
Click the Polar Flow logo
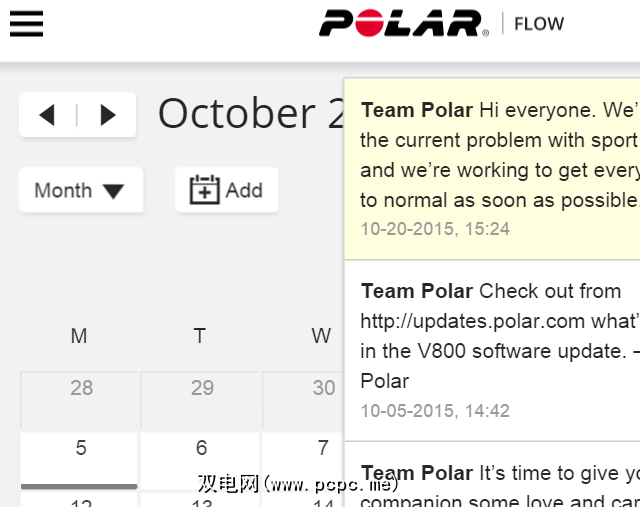tap(441, 24)
